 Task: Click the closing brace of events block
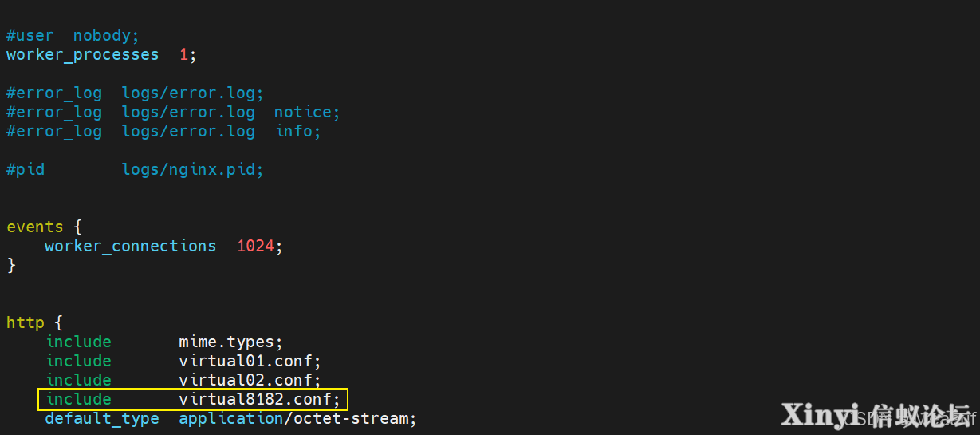pyautogui.click(x=11, y=266)
